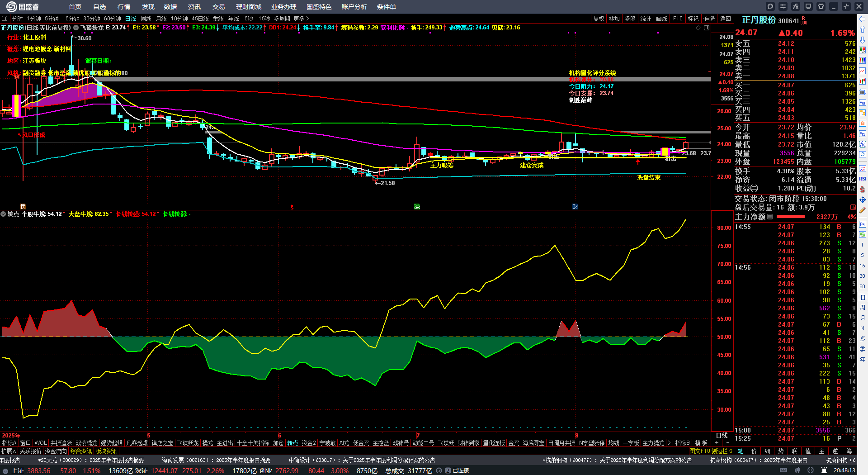Open the skin theme shirt icon

[x=821, y=6]
